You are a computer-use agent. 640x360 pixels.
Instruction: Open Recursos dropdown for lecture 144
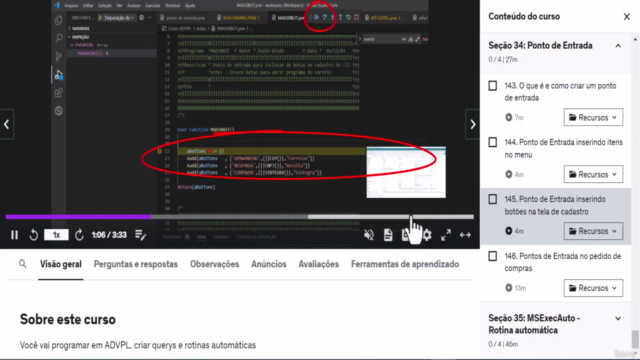click(x=593, y=174)
